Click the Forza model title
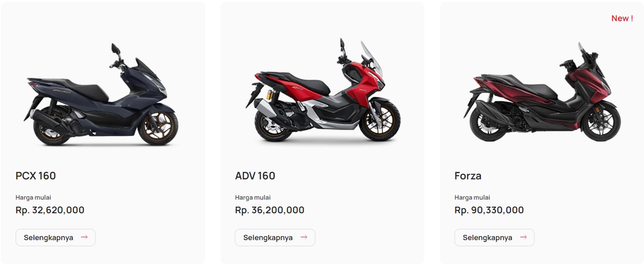Image resolution: width=644 pixels, height=266 pixels. (468, 176)
